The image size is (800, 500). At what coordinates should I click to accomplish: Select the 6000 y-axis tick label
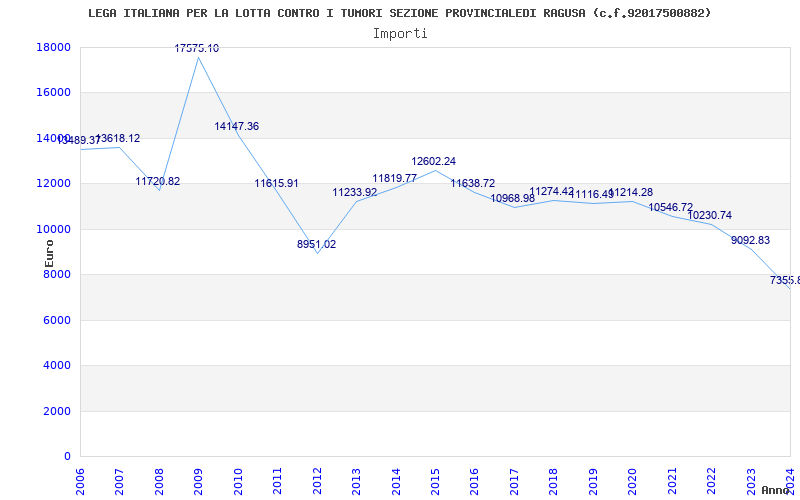coord(56,320)
